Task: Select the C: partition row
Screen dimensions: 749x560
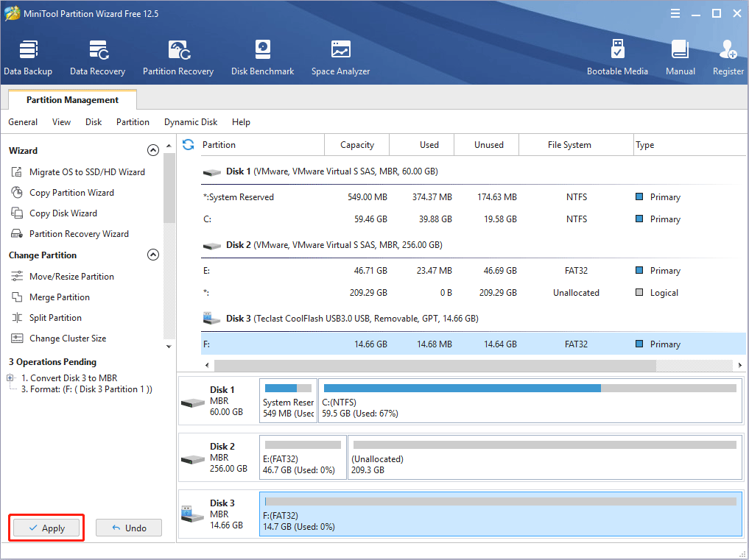Action: 473,219
